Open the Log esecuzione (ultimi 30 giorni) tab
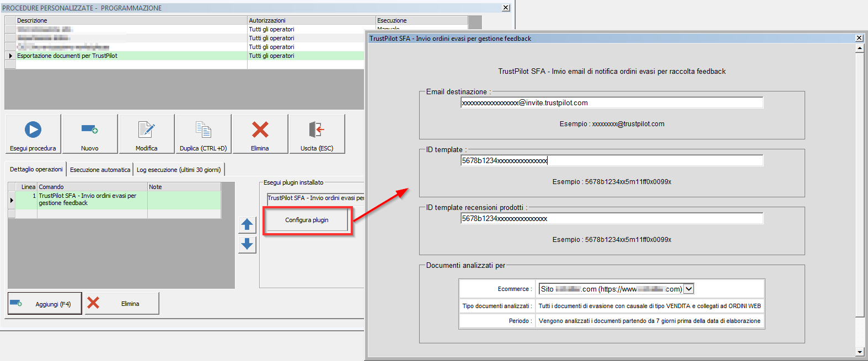This screenshot has height=361, width=868. click(179, 170)
